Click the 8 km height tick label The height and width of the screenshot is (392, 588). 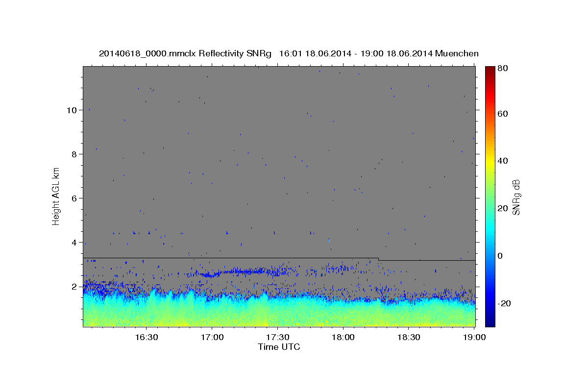pos(74,154)
